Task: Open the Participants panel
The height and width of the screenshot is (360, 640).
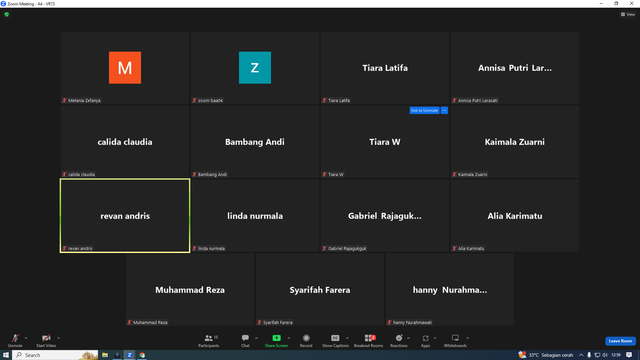Action: pos(209,340)
